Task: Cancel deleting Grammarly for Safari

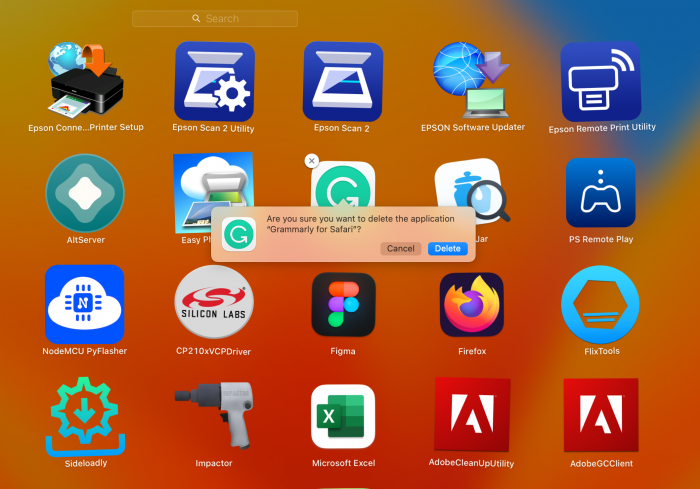Action: (x=400, y=249)
